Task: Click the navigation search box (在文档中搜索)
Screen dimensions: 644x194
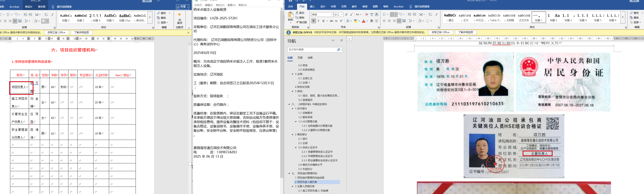Action: (x=312, y=50)
